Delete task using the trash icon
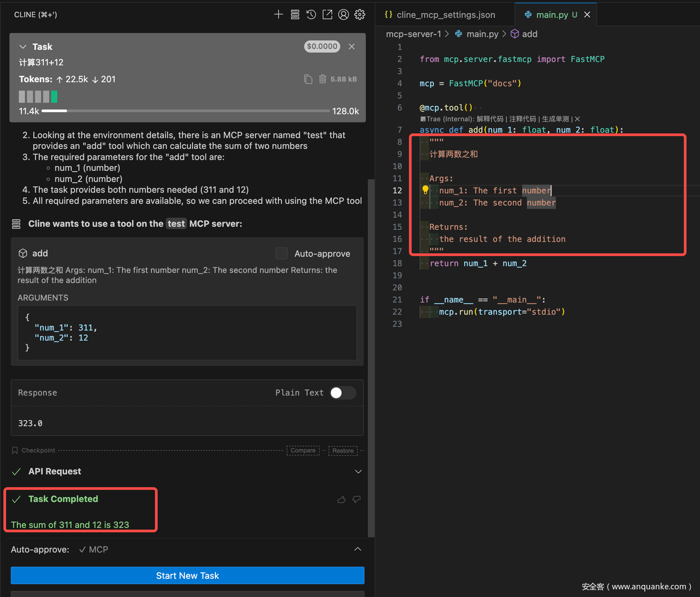The height and width of the screenshot is (597, 700). coord(323,79)
